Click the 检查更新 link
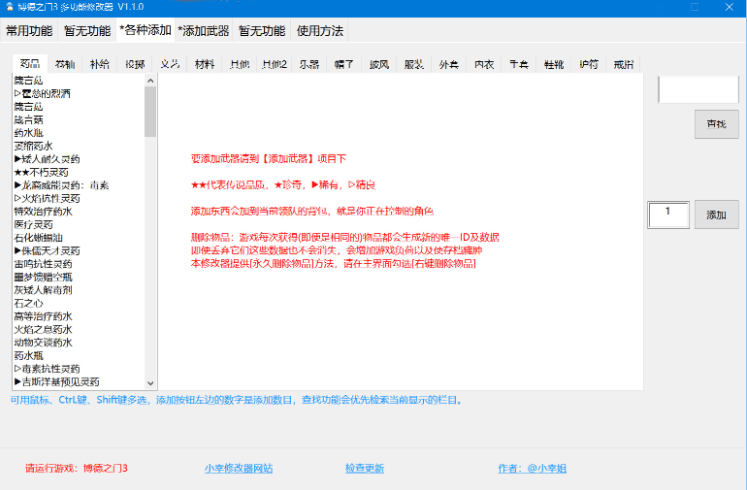This screenshot has width=747, height=490. pyautogui.click(x=364, y=469)
